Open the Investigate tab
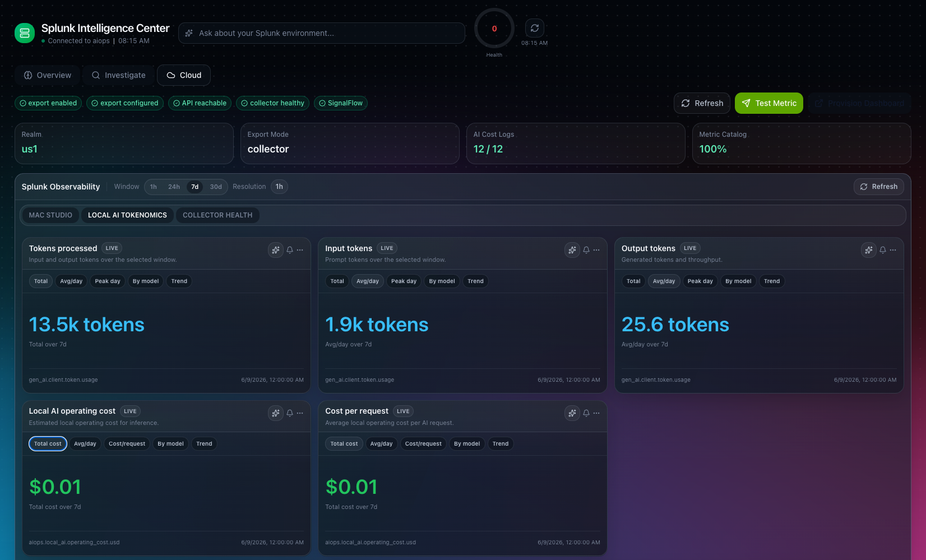The height and width of the screenshot is (560, 926). [119, 75]
